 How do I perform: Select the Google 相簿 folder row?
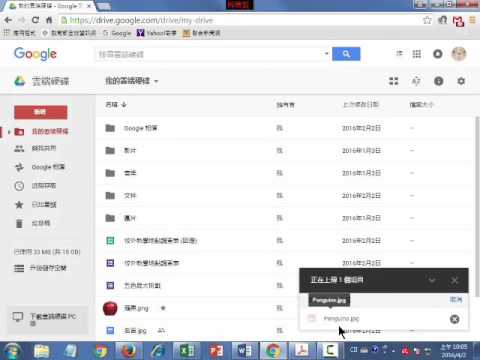point(285,128)
